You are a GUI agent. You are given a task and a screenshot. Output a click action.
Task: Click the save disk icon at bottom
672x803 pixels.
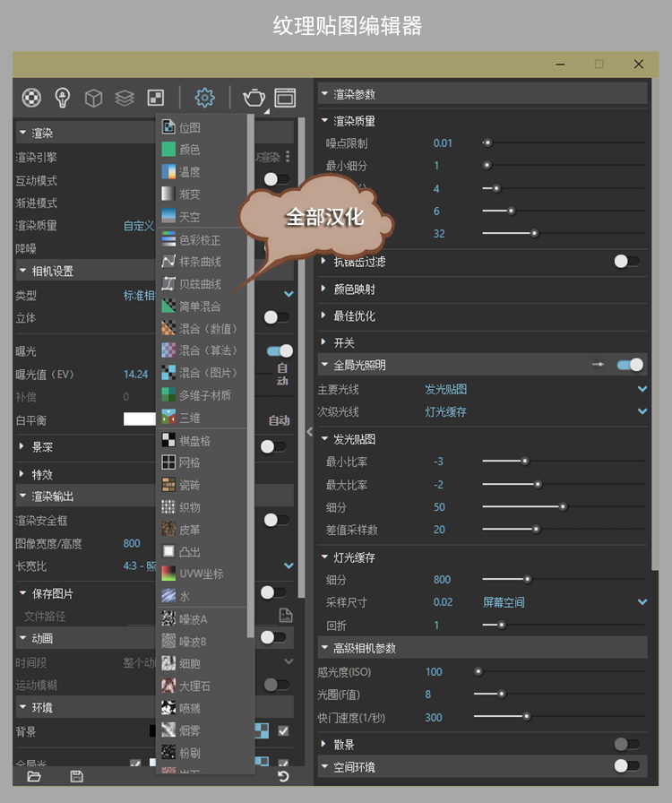click(x=76, y=776)
